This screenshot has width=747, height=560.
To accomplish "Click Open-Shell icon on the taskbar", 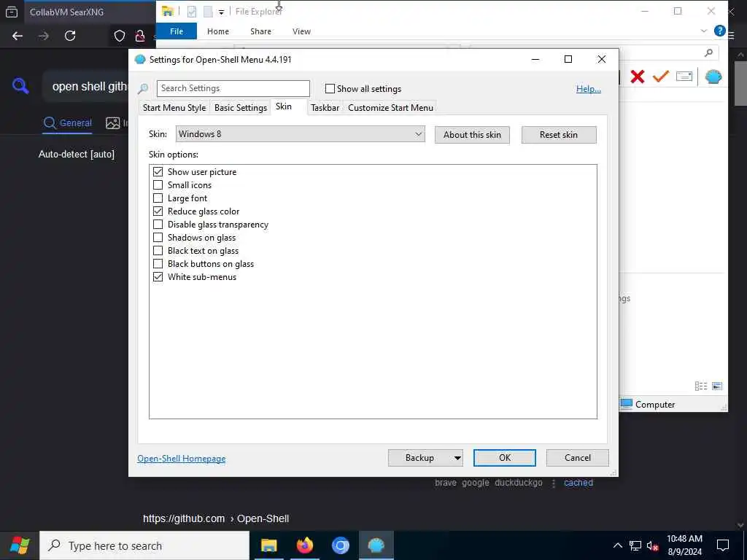I will [x=376, y=545].
